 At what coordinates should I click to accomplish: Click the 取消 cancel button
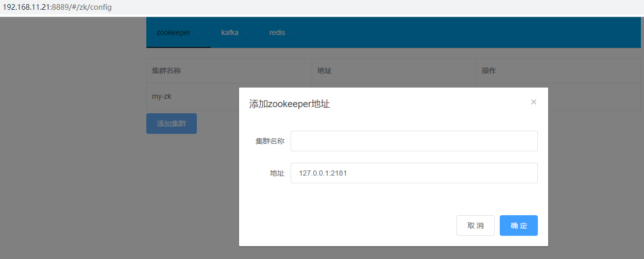pos(476,226)
